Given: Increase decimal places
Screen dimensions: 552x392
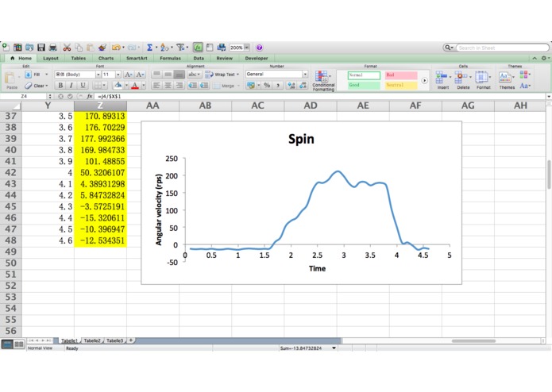Looking at the screenshot, I should coord(291,85).
